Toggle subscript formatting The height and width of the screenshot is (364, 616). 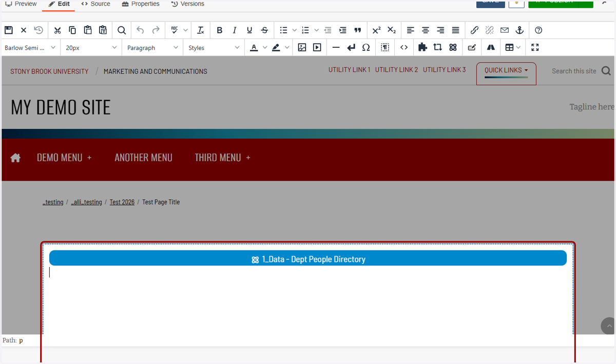[x=392, y=30]
